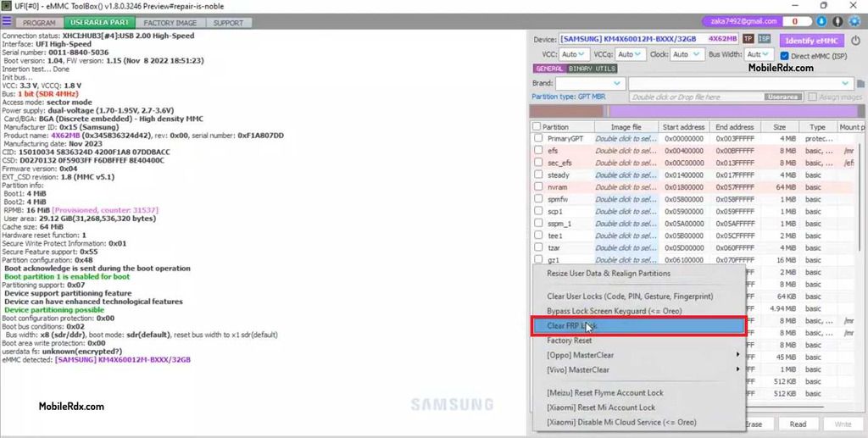The height and width of the screenshot is (438, 868).
Task: Check the PrimaryGPT partition checkbox
Action: 538,138
